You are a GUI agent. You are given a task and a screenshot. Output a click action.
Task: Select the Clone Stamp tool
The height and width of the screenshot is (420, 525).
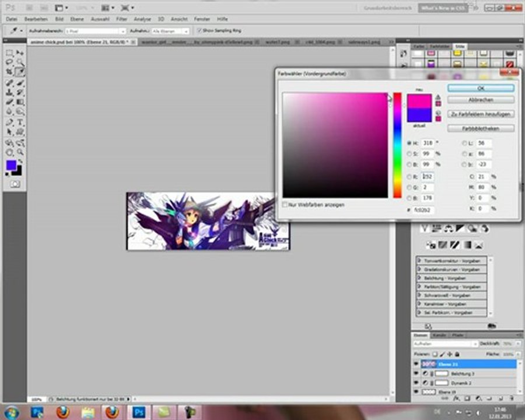(x=10, y=92)
